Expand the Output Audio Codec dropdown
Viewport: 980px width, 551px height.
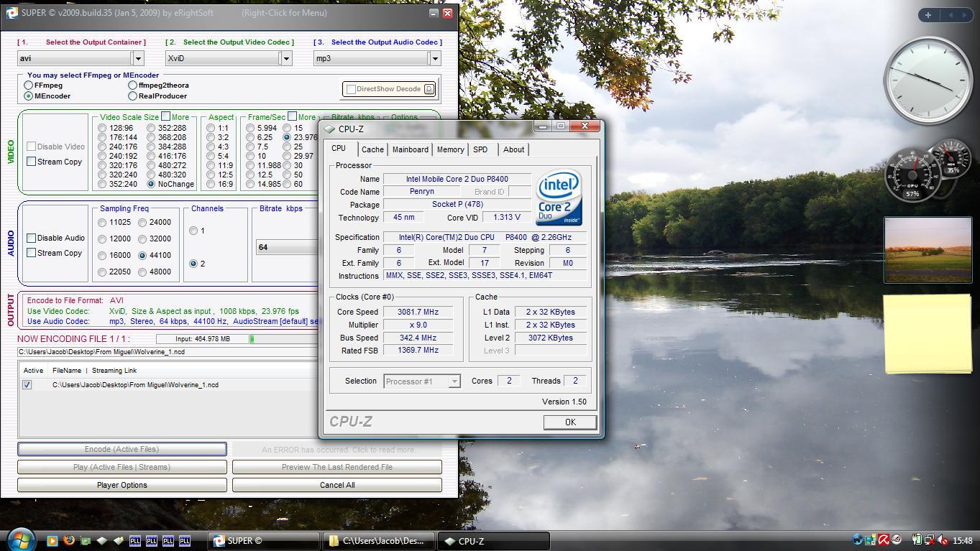[434, 58]
